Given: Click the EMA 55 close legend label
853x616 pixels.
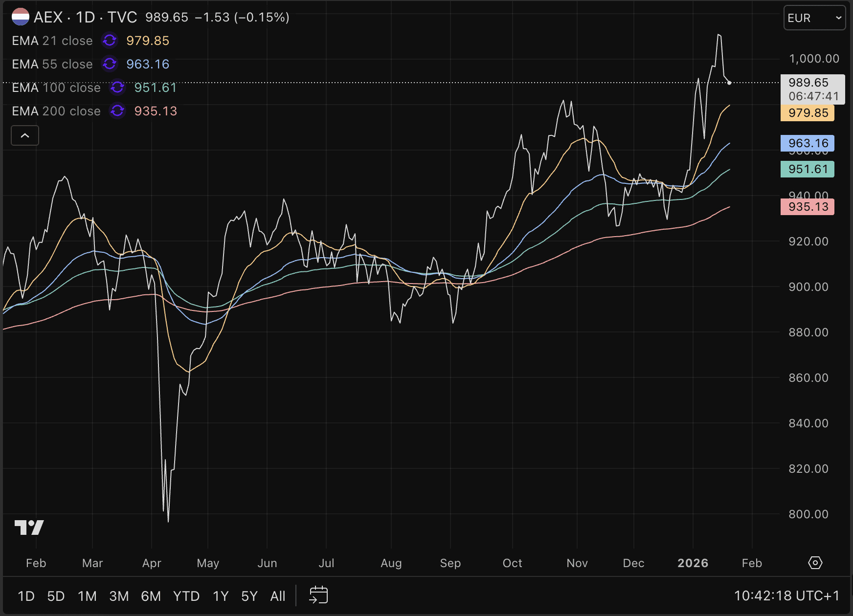Looking at the screenshot, I should [x=52, y=64].
